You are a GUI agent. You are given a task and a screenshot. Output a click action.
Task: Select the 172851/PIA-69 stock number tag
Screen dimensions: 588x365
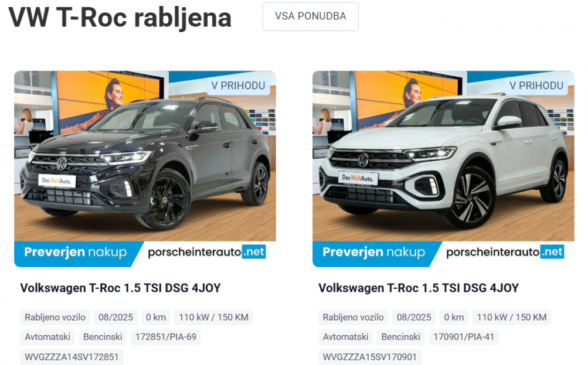166,337
